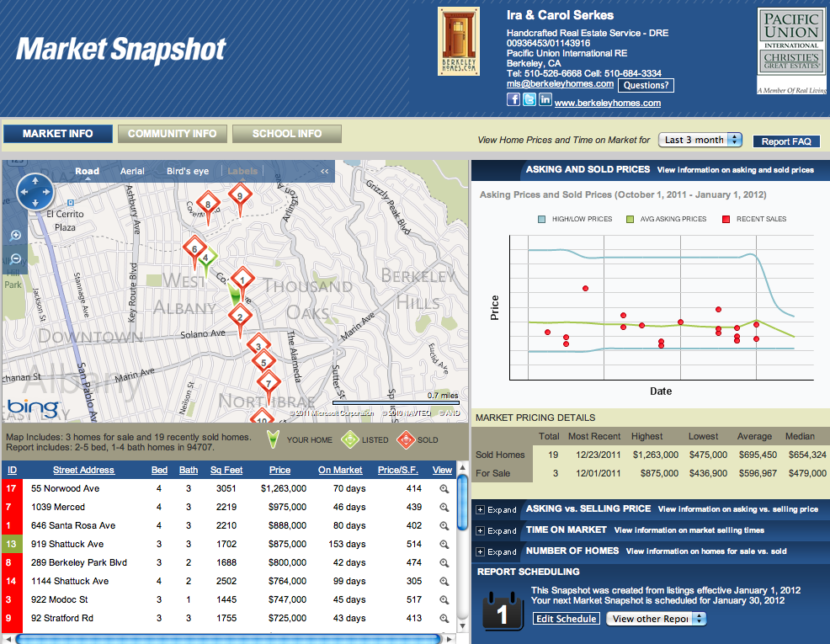The image size is (830, 644).
Task: Switch map to Bird's eye view
Action: (187, 170)
